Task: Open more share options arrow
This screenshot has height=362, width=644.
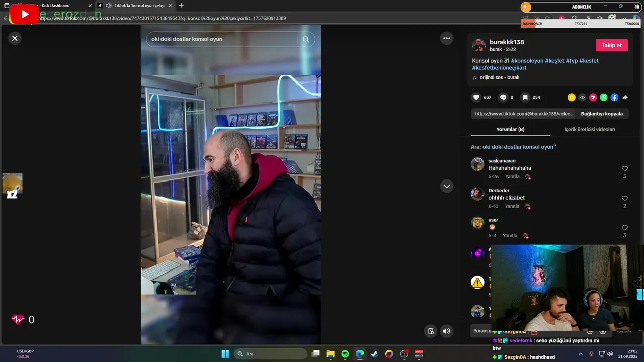Action: (x=625, y=98)
